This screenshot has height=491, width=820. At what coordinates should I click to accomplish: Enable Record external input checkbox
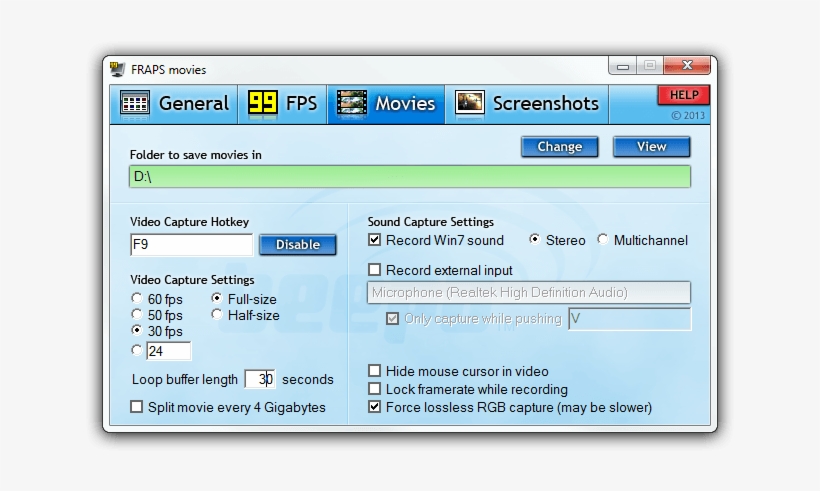click(375, 270)
